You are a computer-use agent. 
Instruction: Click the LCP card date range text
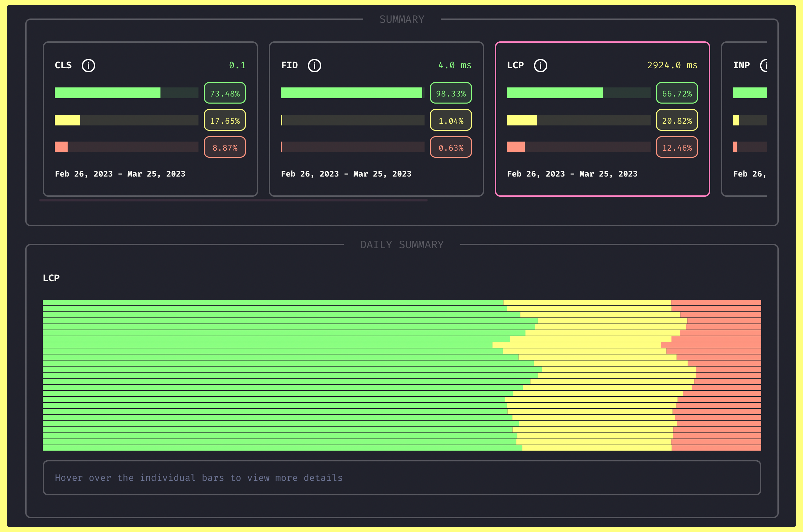click(572, 174)
